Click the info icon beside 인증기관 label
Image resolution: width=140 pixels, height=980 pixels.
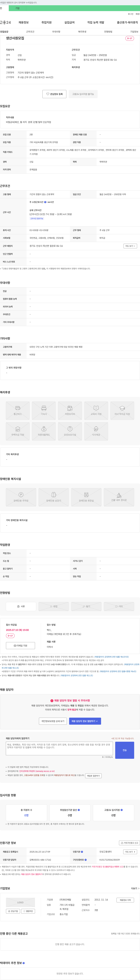click(x=82, y=852)
